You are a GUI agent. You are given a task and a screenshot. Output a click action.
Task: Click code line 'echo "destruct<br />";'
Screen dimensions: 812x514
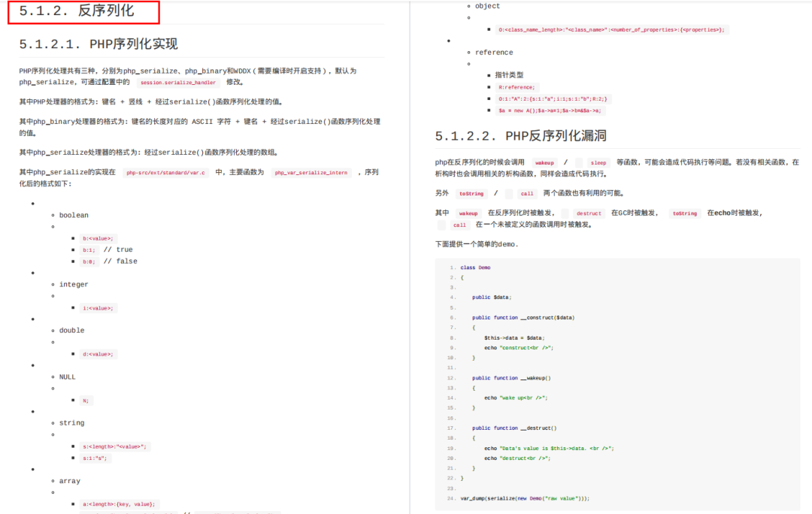(x=517, y=458)
